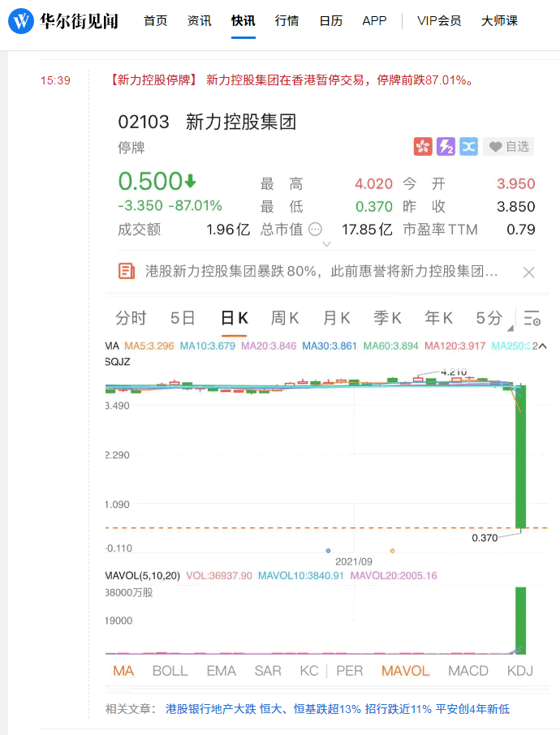Add stock to 自选 watchlist
The height and width of the screenshot is (735, 560).
pos(508,147)
